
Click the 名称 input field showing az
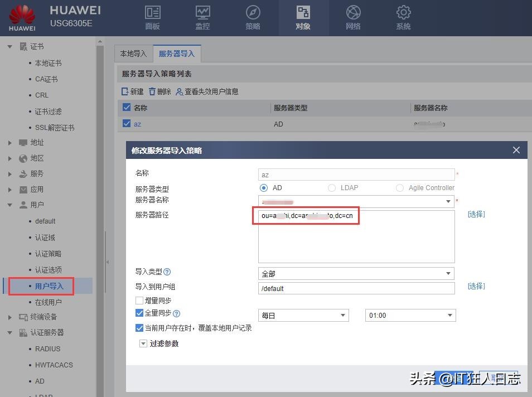point(356,175)
